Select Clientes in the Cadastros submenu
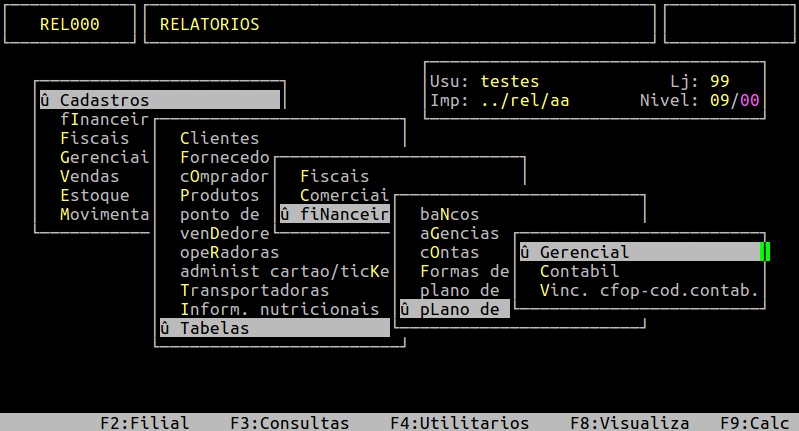 click(x=219, y=138)
